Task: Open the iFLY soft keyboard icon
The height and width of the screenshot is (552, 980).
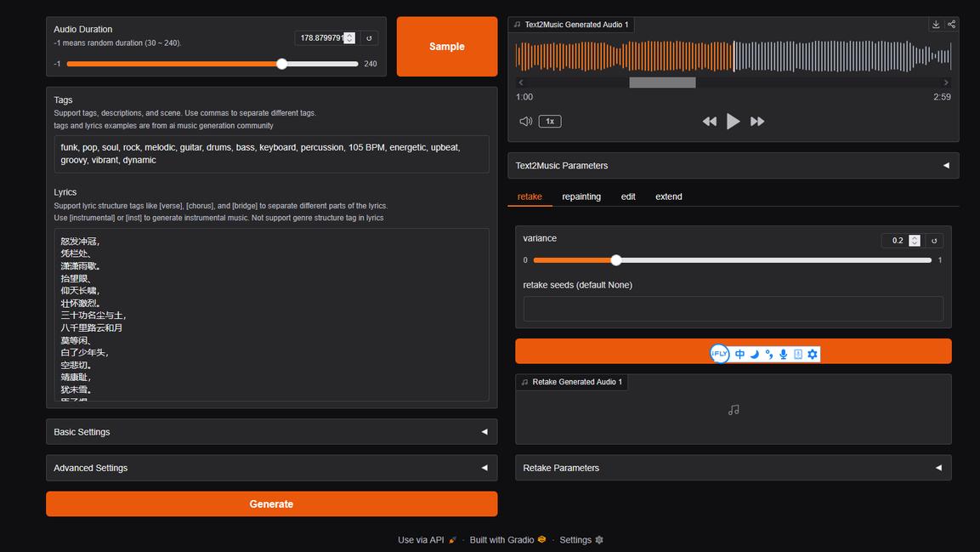Action: 798,355
